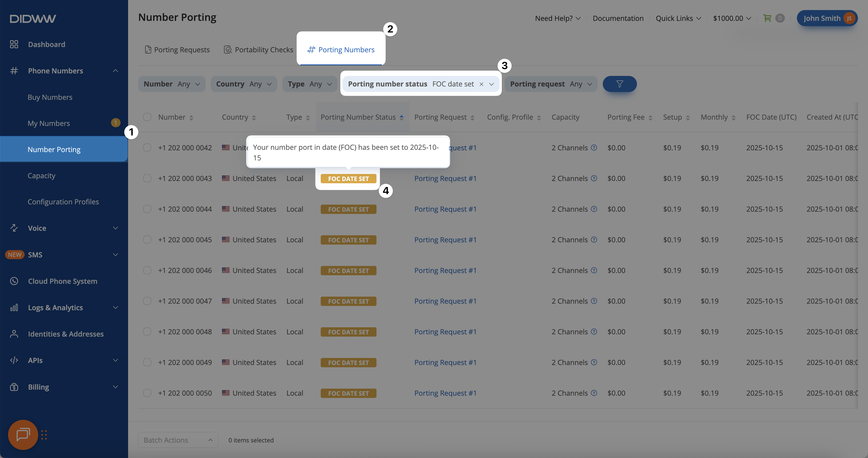
Task: Clear the FOC date set filter X
Action: coord(481,84)
